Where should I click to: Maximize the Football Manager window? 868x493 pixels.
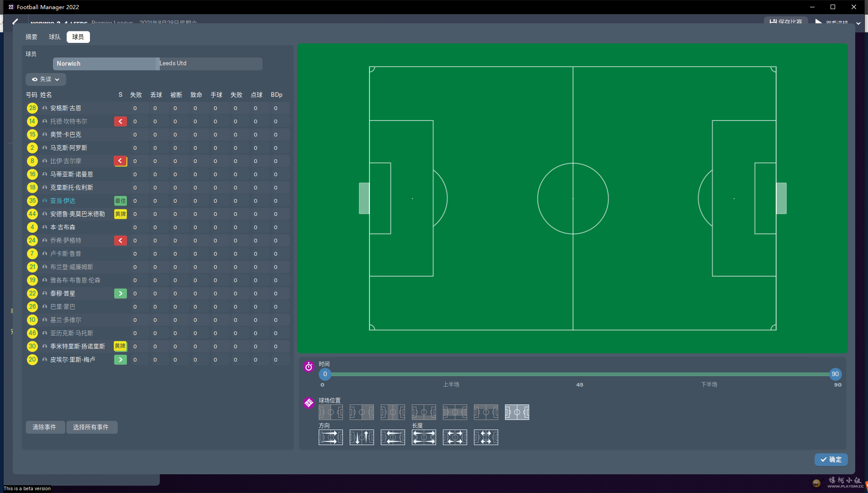click(833, 7)
